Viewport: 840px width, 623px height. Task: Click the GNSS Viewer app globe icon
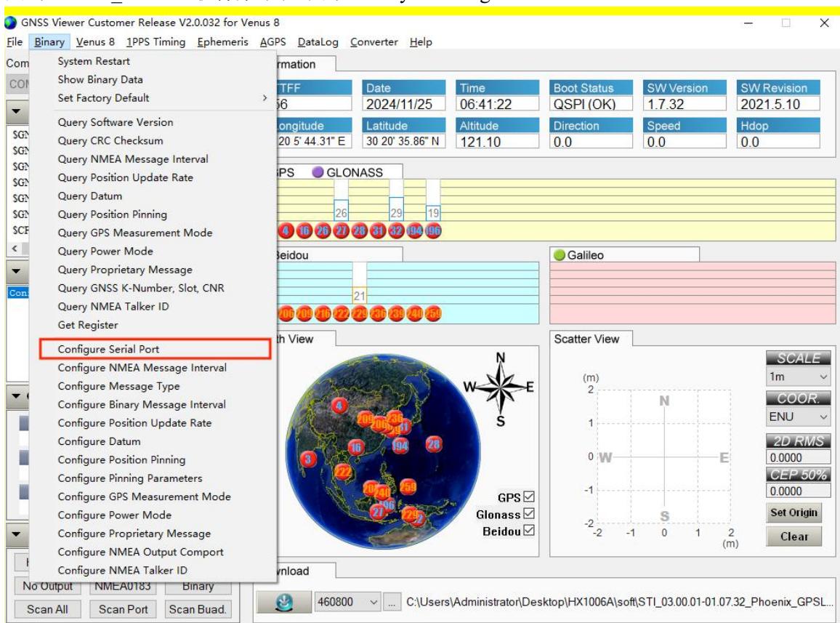click(x=10, y=23)
